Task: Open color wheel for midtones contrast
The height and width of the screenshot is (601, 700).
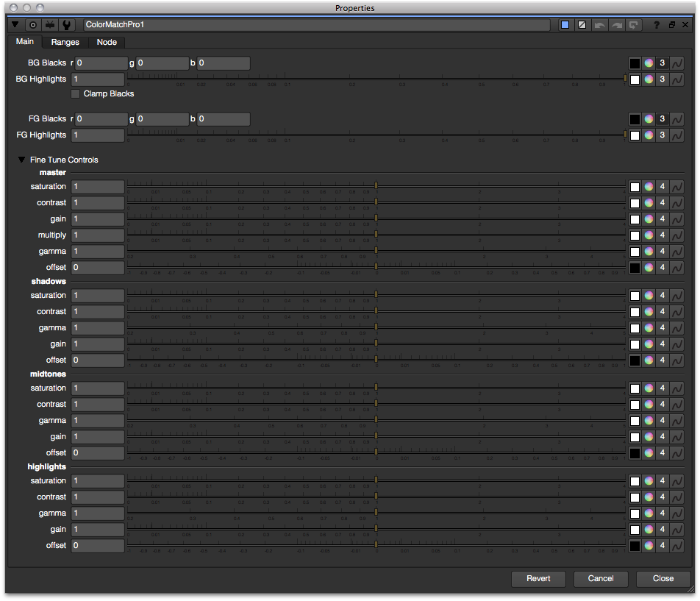Action: pyautogui.click(x=649, y=405)
